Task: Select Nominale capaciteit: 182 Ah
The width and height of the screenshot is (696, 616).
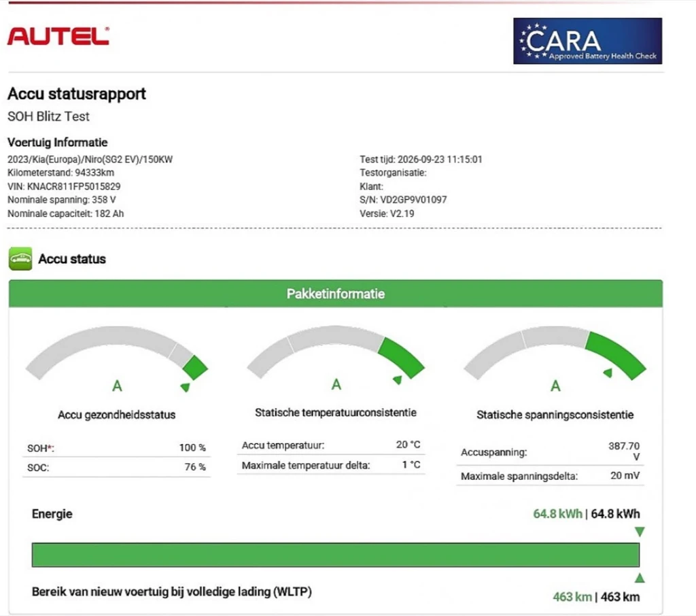Action: coord(65,213)
